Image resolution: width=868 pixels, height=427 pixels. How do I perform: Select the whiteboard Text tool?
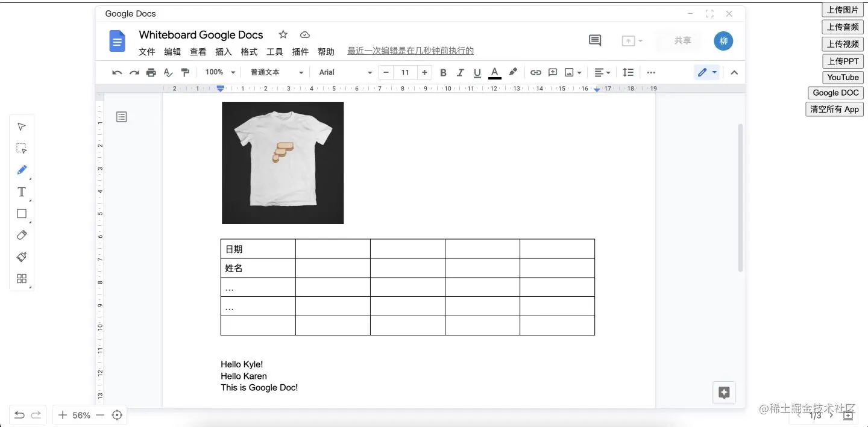22,192
